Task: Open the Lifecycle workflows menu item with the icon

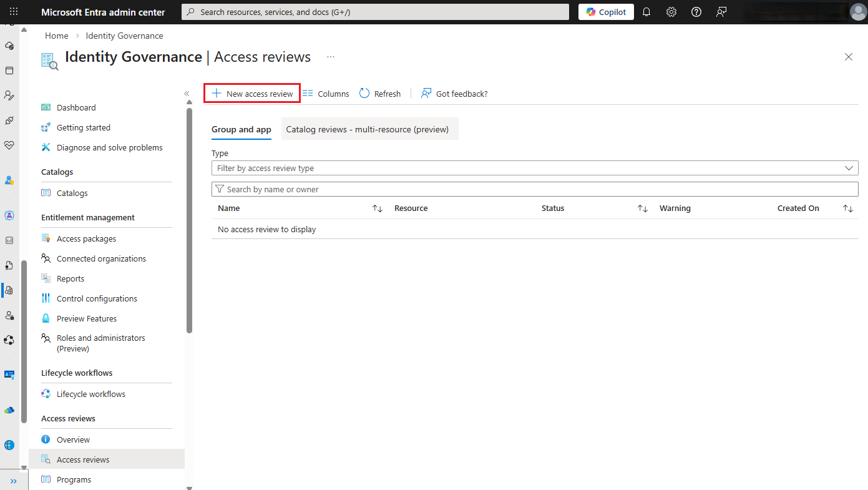Action: coord(91,394)
